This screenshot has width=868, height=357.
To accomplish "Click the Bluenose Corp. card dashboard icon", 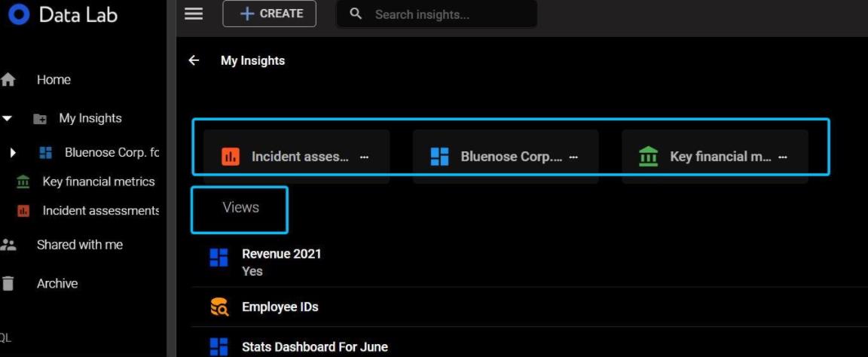I will [x=439, y=157].
